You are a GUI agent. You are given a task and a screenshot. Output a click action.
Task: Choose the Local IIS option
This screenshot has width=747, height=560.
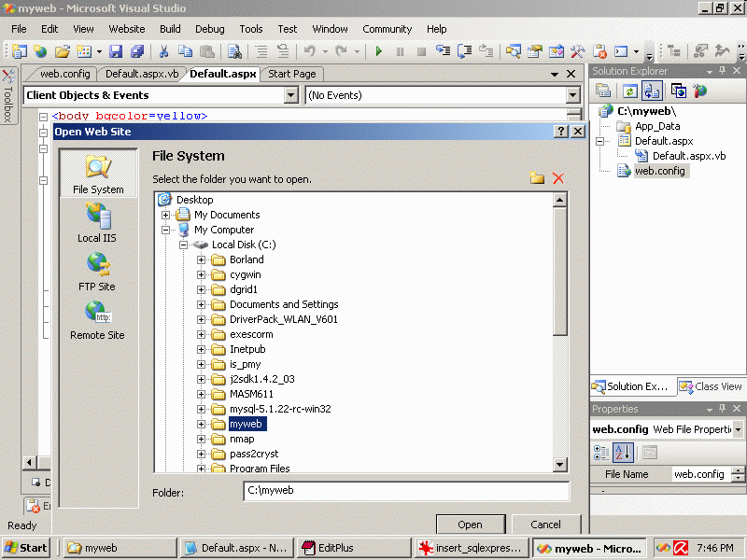(x=97, y=223)
